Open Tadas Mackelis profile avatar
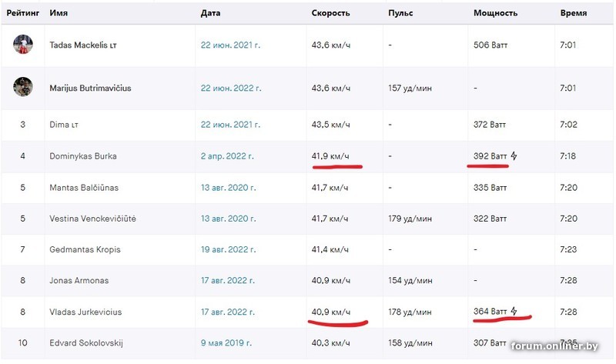The height and width of the screenshot is (364, 616). 23,45
